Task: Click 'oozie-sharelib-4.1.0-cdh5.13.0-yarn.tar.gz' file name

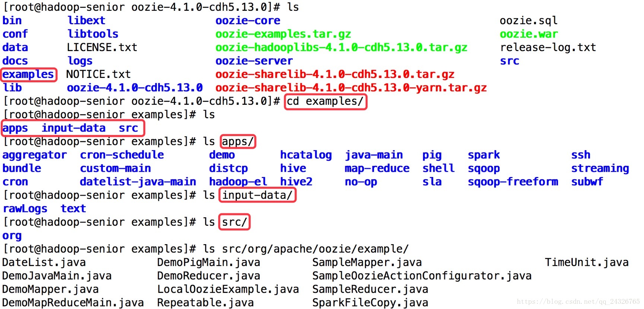Action: point(351,88)
